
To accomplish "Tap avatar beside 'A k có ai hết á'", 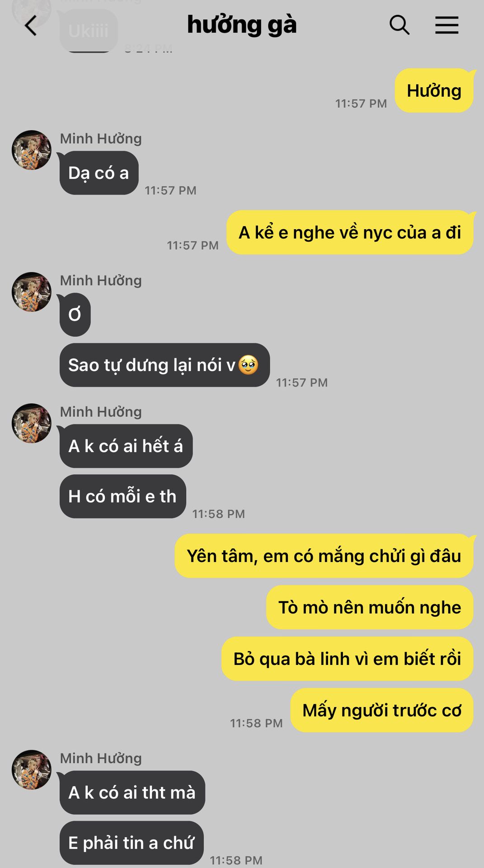I will [32, 423].
